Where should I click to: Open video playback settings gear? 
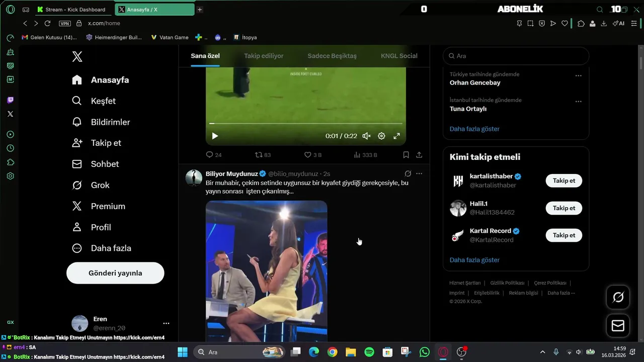[x=381, y=136]
